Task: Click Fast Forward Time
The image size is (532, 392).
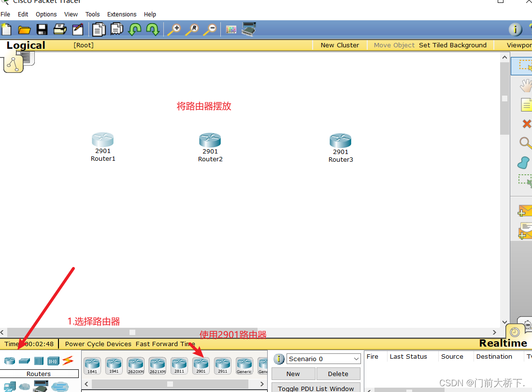Action: (x=165, y=344)
